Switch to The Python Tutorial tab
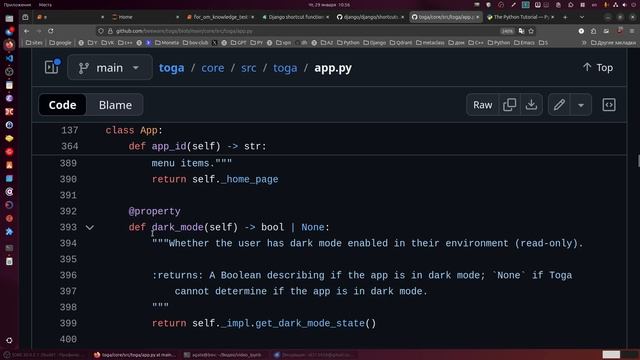The width and height of the screenshot is (640, 360). click(520, 17)
